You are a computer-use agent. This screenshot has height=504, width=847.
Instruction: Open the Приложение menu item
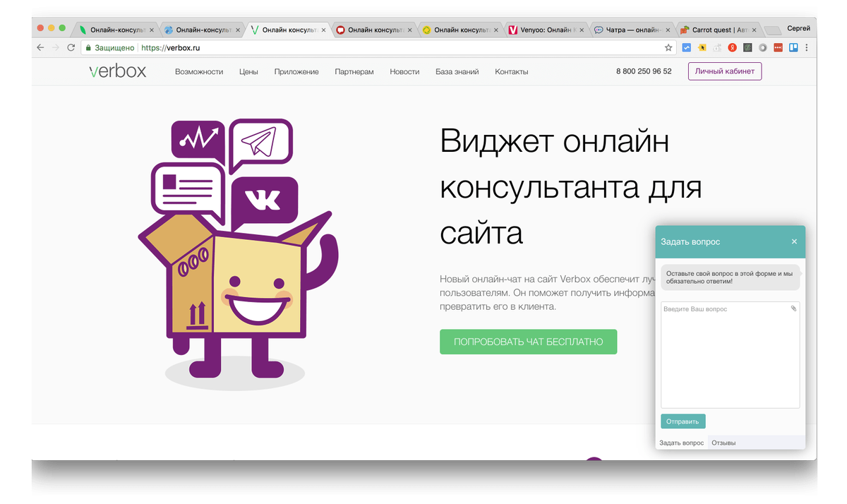(x=296, y=72)
